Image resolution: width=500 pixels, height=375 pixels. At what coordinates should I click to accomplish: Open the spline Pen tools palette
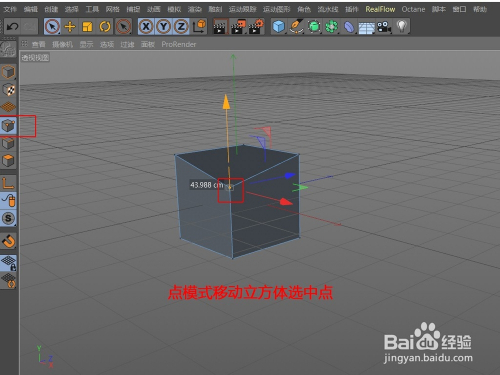pos(296,26)
